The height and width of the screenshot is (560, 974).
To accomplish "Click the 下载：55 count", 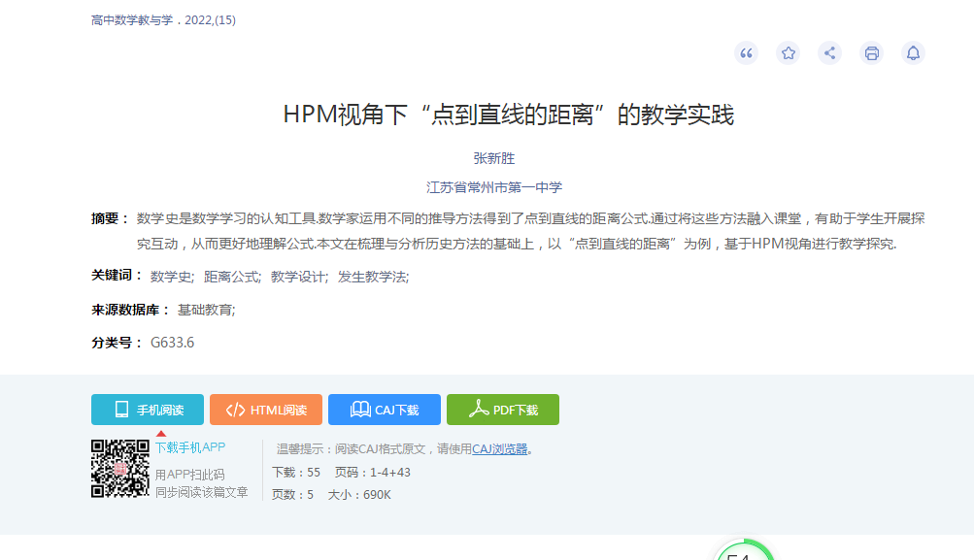I will [296, 473].
